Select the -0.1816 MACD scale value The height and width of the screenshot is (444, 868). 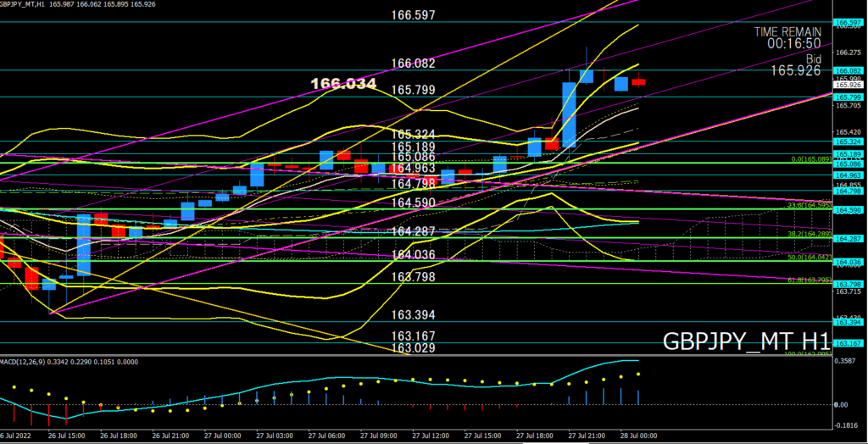coord(845,425)
